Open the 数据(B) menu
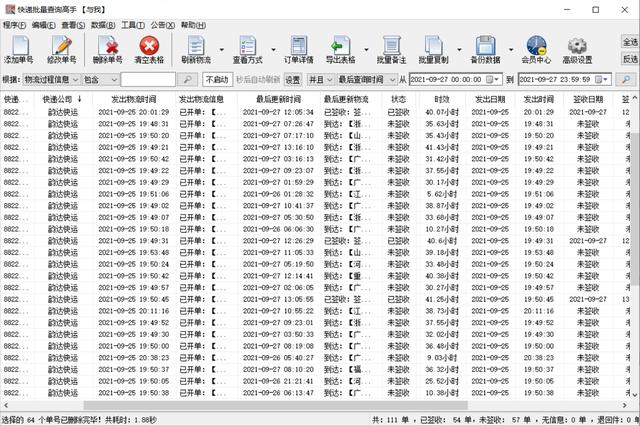The image size is (640, 426). click(103, 25)
